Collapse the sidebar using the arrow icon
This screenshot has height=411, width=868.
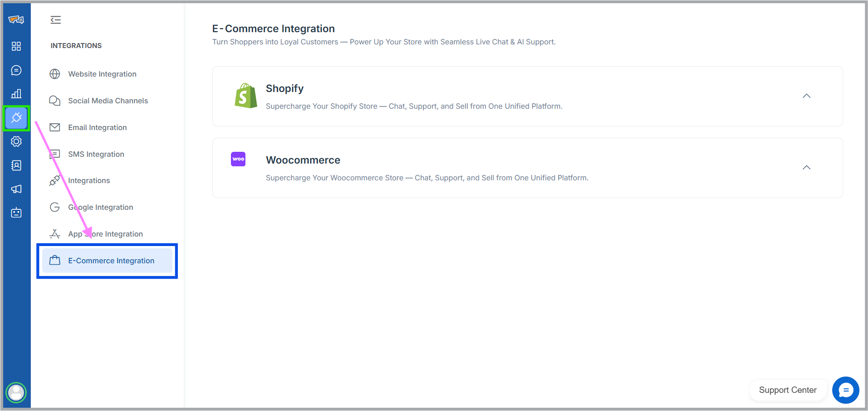click(56, 20)
